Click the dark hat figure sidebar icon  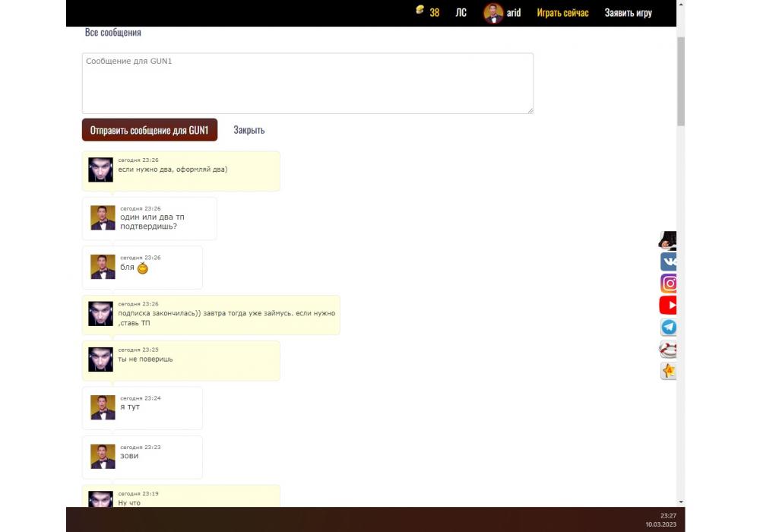pos(667,240)
